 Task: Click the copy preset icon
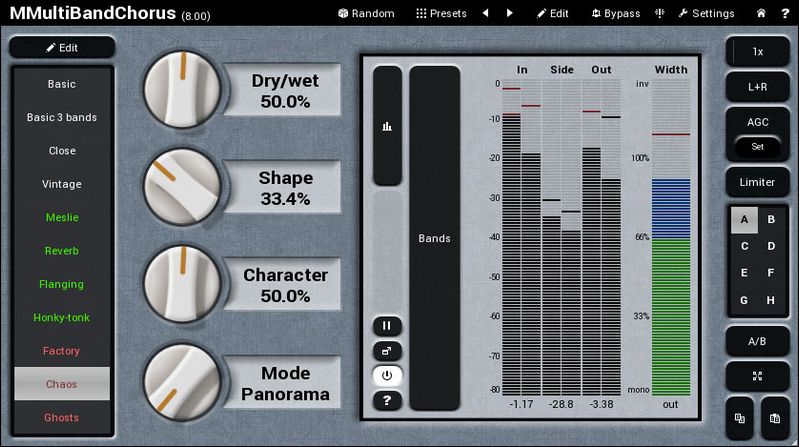[740, 418]
